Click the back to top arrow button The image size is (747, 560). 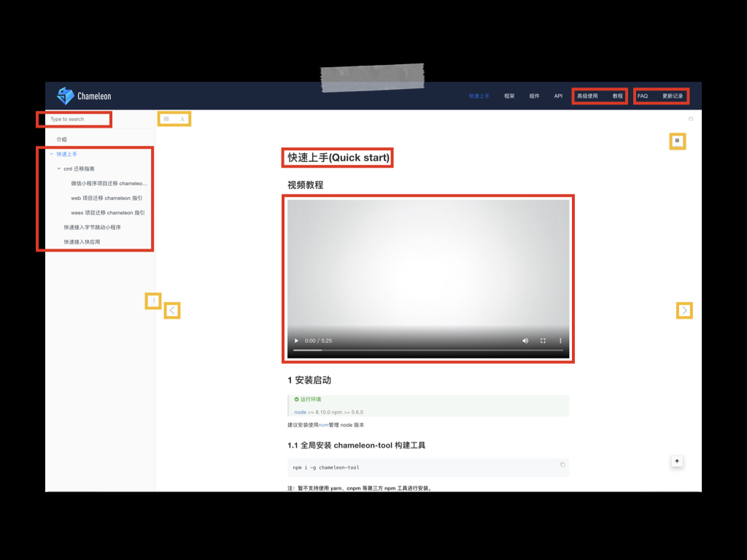(677, 461)
